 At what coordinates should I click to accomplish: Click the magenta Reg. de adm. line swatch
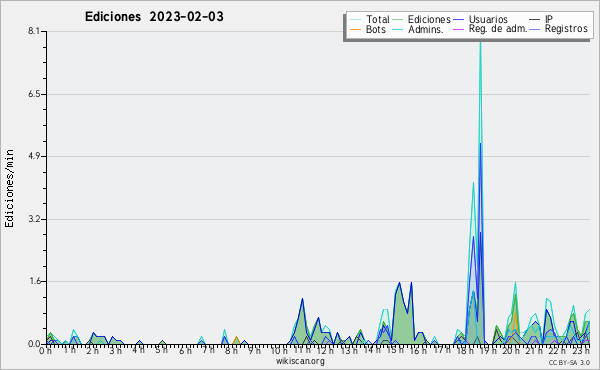point(458,29)
